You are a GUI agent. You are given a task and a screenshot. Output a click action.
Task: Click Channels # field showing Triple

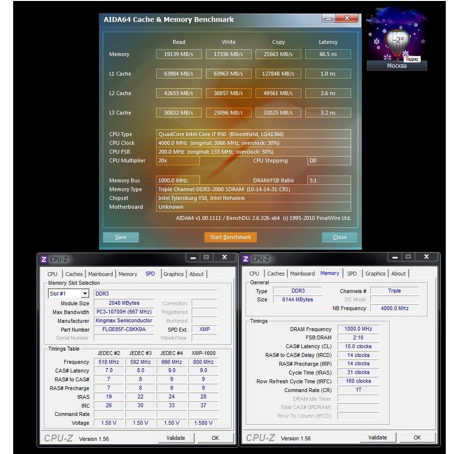(x=395, y=291)
